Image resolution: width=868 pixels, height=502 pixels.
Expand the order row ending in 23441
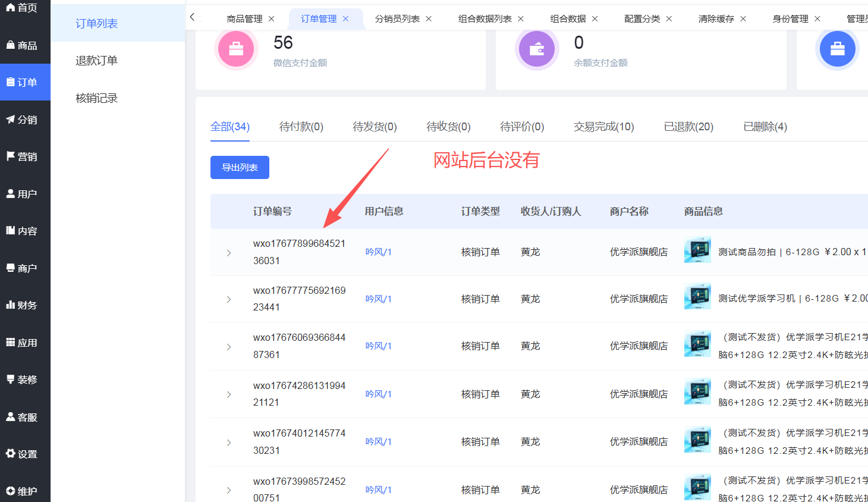[229, 299]
